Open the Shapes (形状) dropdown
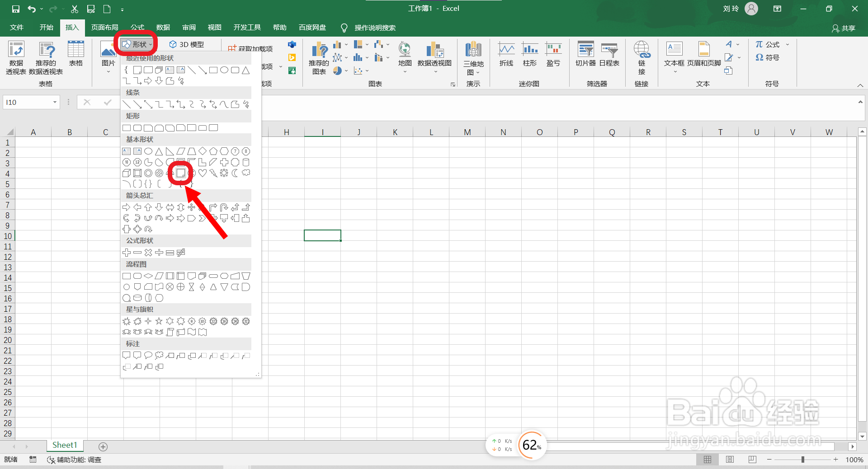868x469 pixels. click(x=137, y=44)
